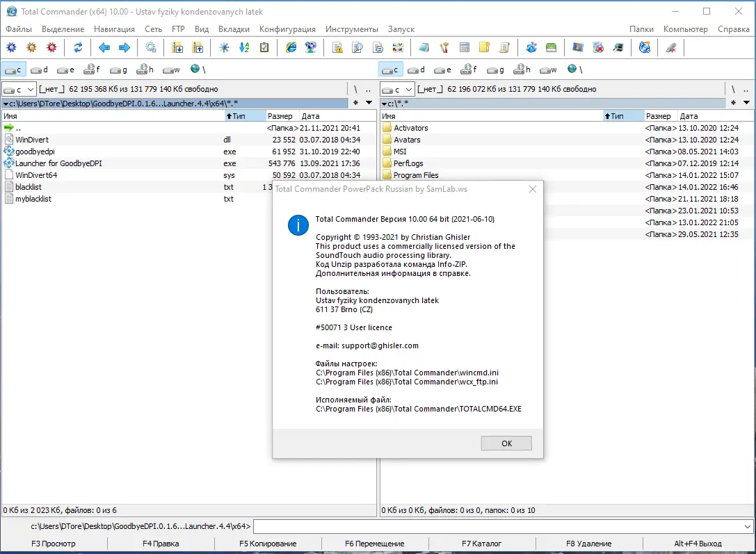Open the Unpack files tool

pyautogui.click(x=197, y=47)
